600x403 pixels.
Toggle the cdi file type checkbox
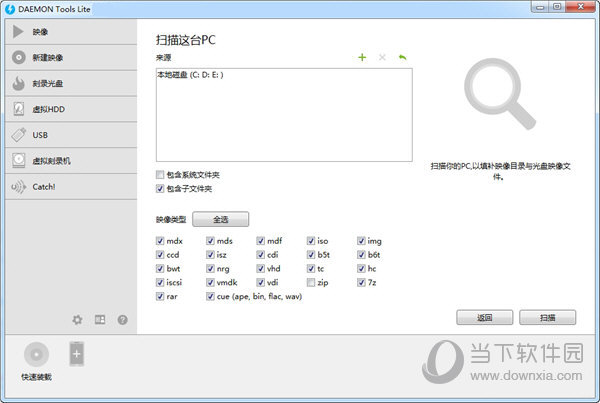[261, 255]
